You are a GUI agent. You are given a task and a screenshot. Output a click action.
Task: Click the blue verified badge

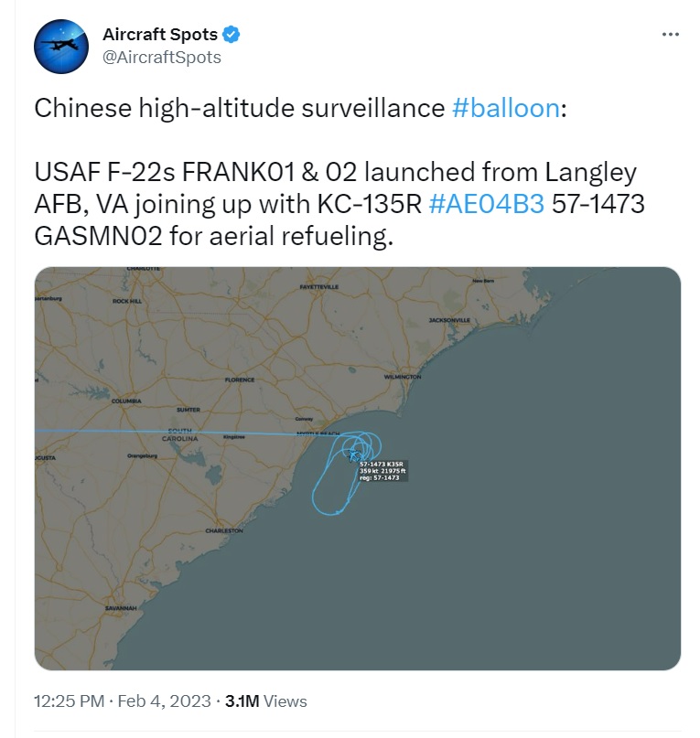(231, 35)
